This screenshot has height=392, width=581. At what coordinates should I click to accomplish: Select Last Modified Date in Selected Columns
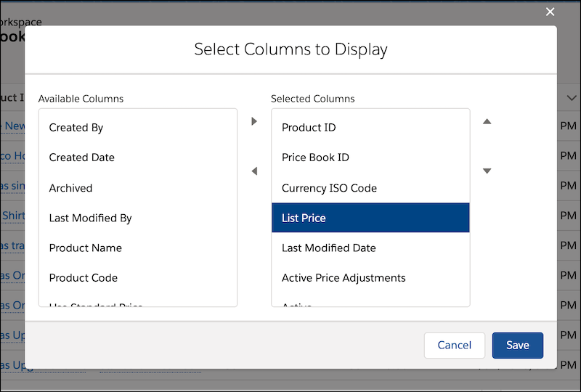click(370, 248)
